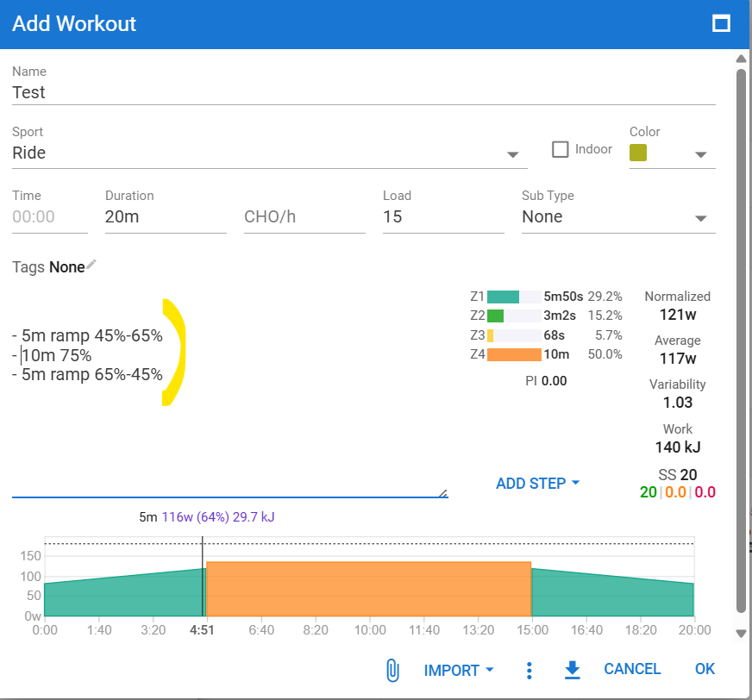
Task: Click the Name field containing Test
Action: [362, 92]
